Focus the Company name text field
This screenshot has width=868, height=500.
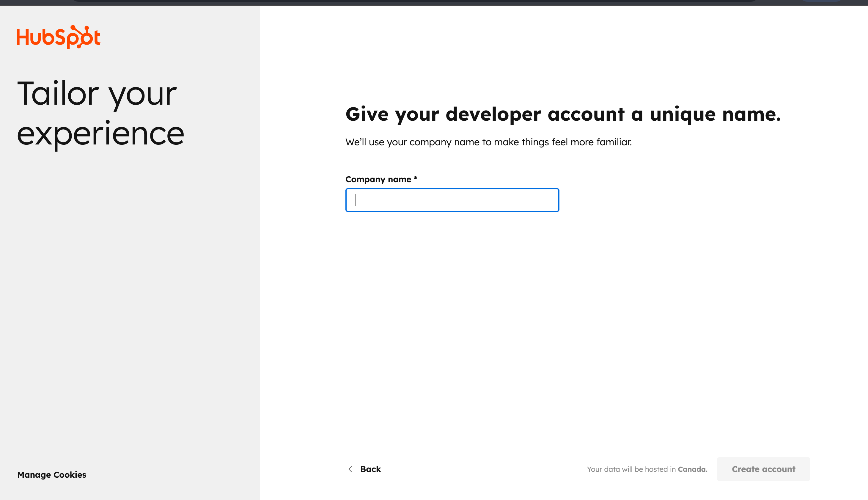(x=452, y=200)
